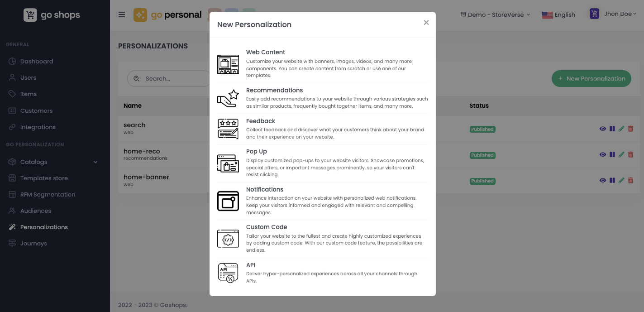Edit the home-reco personalization with pencil icon
Viewport: 644px width, 312px height.
tap(621, 155)
